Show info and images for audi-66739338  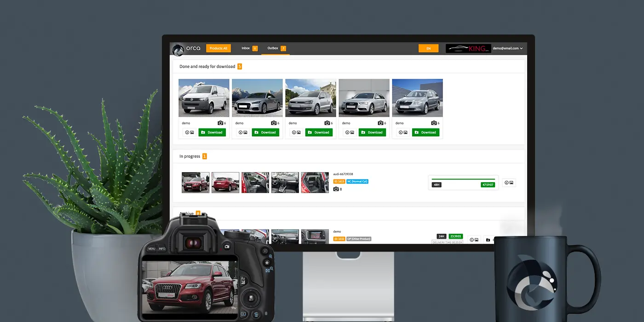tap(509, 183)
